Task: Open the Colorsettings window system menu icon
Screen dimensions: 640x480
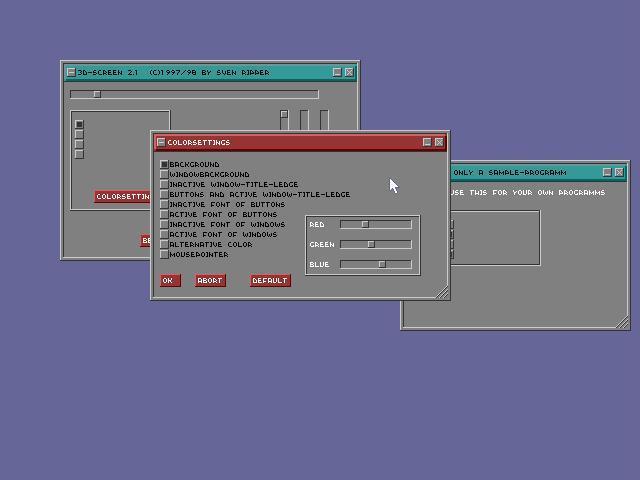Action: click(x=160, y=143)
